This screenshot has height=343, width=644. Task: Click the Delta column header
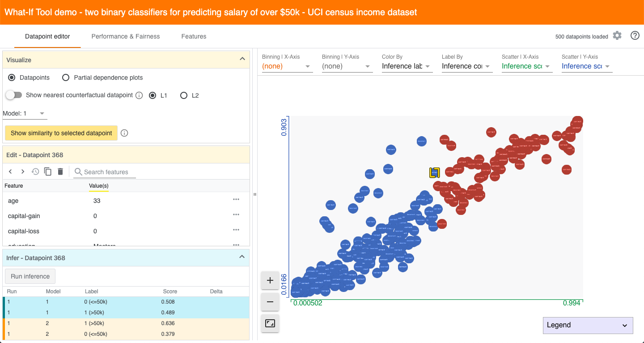pyautogui.click(x=216, y=292)
